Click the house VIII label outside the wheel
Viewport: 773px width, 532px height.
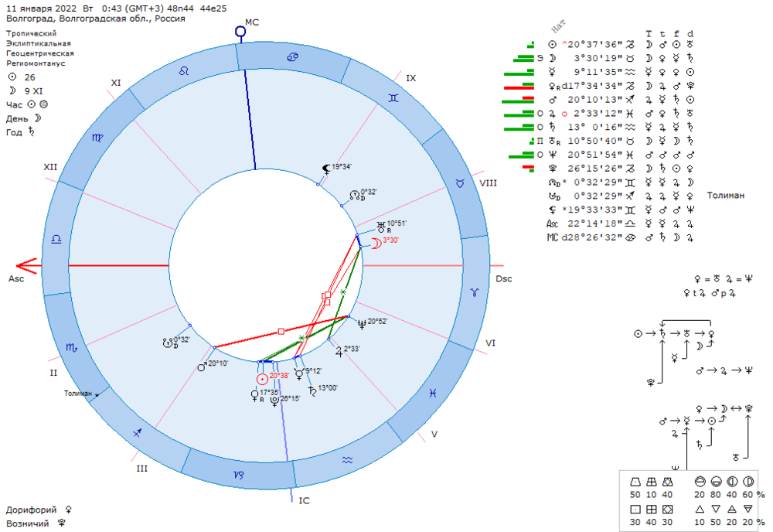coord(488,183)
